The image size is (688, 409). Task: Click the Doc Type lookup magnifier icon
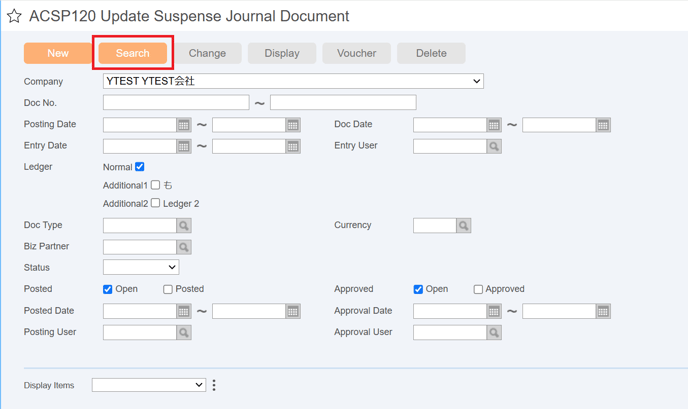tap(184, 226)
